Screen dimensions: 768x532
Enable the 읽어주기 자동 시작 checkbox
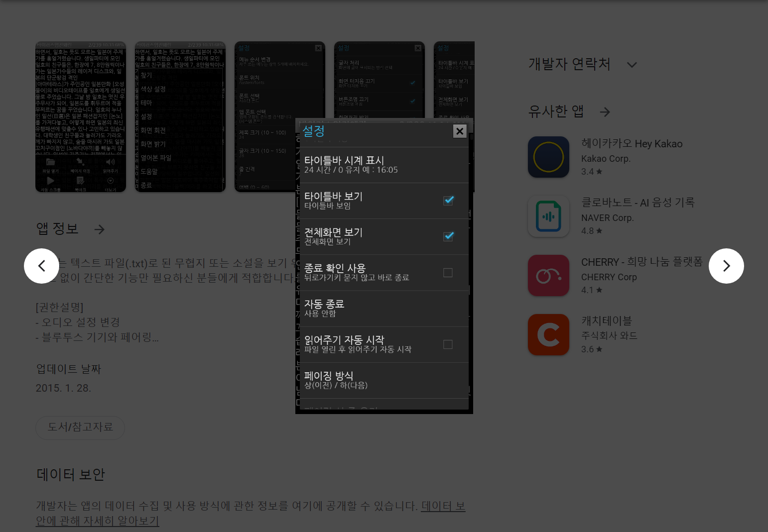(448, 344)
